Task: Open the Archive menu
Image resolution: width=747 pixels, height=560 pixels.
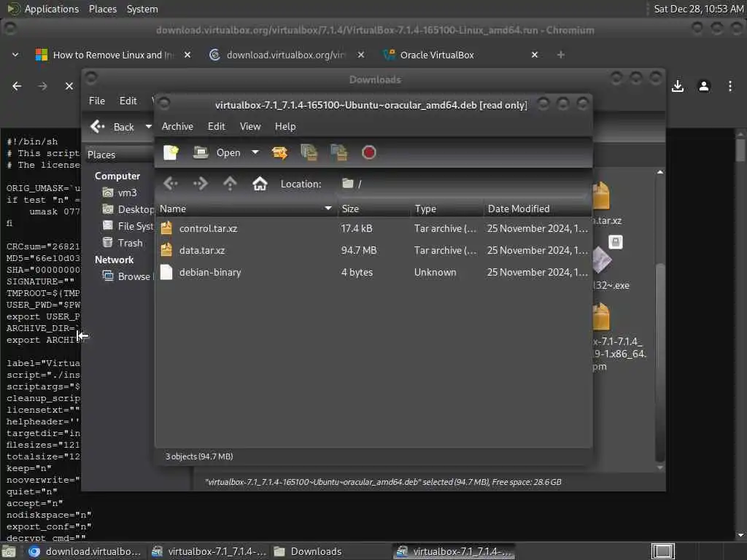Action: pyautogui.click(x=177, y=126)
